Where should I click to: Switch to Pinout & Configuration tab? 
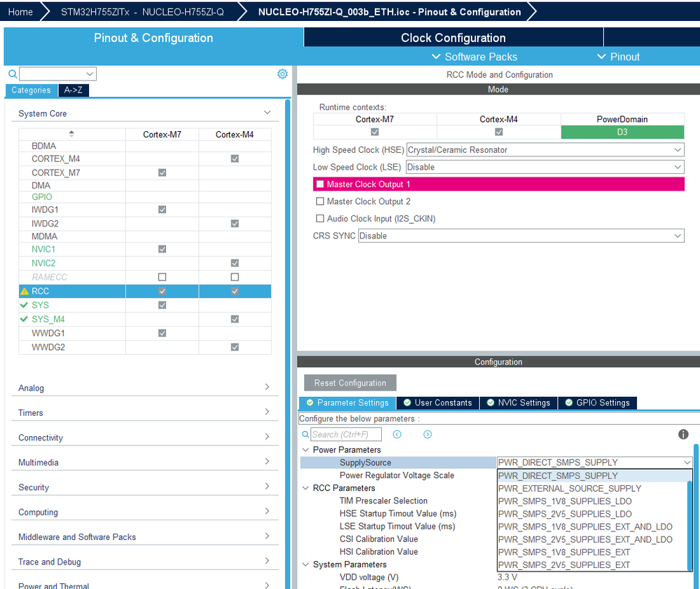tap(153, 38)
